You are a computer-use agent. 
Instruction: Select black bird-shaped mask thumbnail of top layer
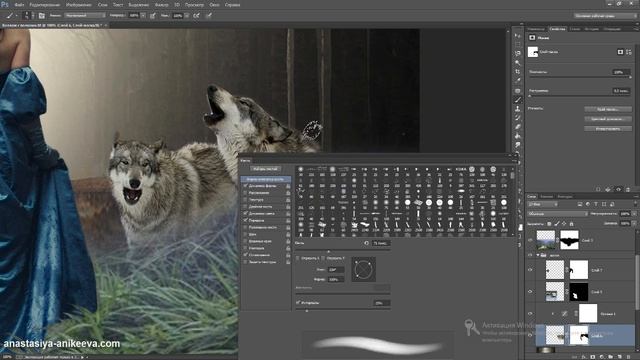[x=569, y=240]
